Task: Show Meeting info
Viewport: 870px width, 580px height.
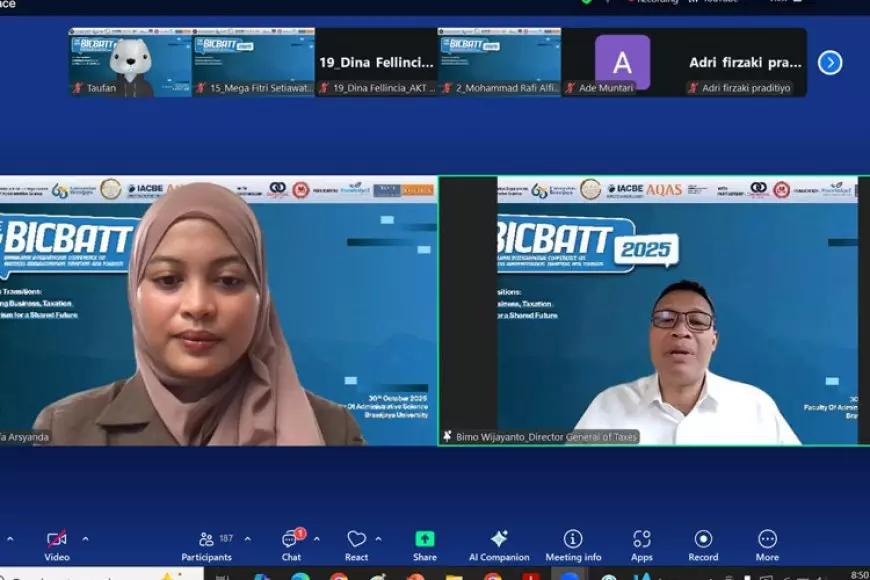Action: tap(571, 537)
